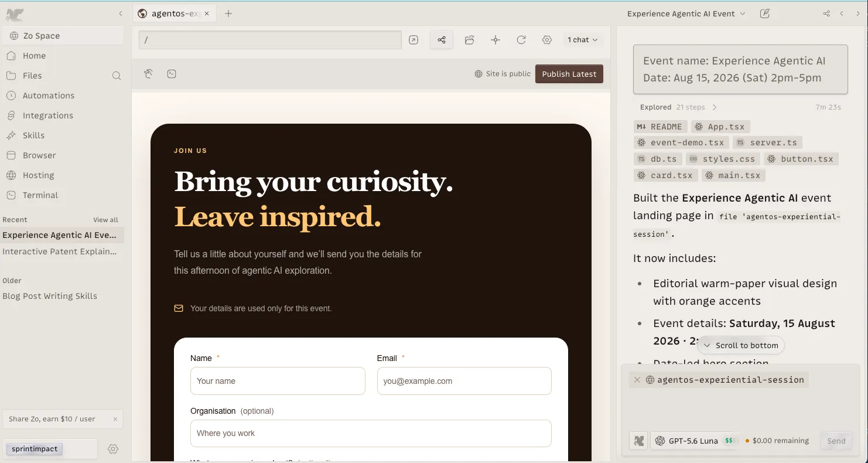
Task: Open the site settings gear icon
Action: click(x=547, y=40)
